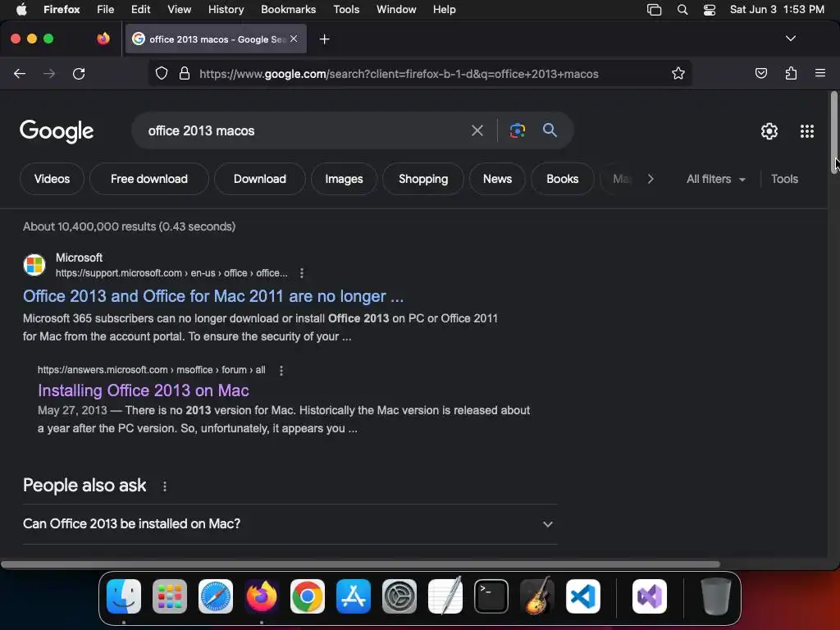View site security lock information
Image resolution: width=840 pixels, height=630 pixels.
(185, 73)
